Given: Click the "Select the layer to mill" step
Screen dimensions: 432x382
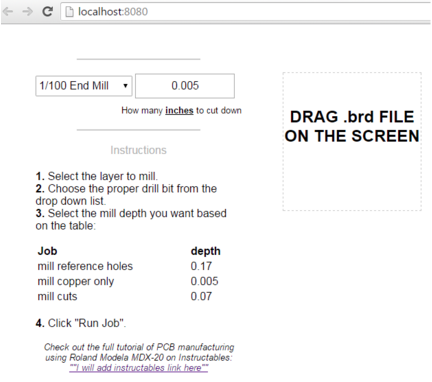Looking at the screenshot, I should pos(97,176).
